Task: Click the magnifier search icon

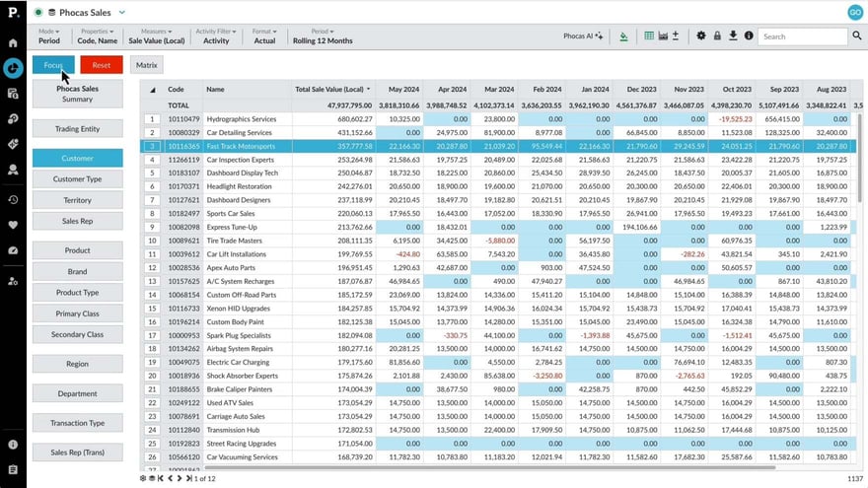Action: (x=857, y=35)
